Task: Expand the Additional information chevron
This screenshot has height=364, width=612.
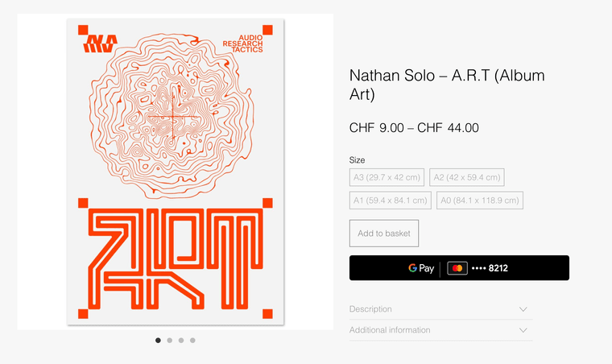Action: tap(523, 330)
